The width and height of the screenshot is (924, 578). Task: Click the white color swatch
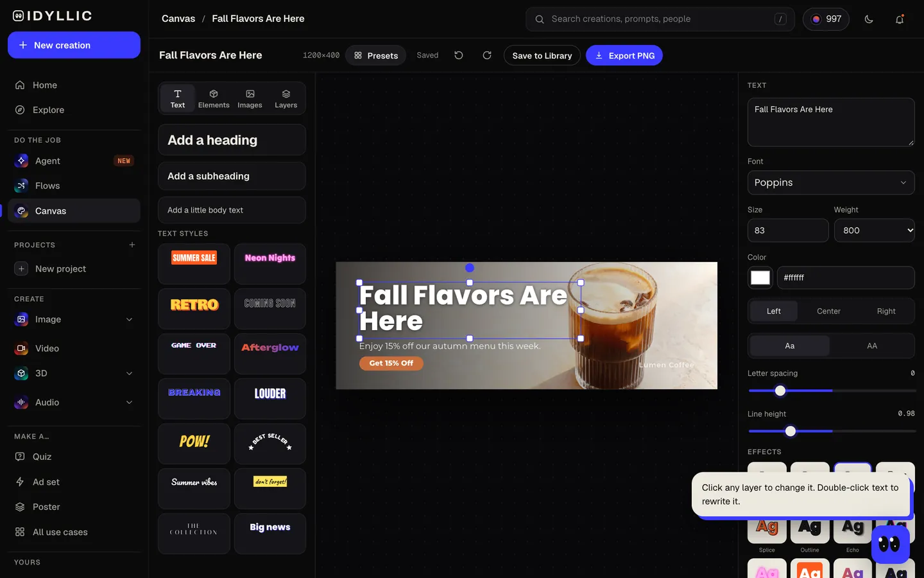click(760, 277)
